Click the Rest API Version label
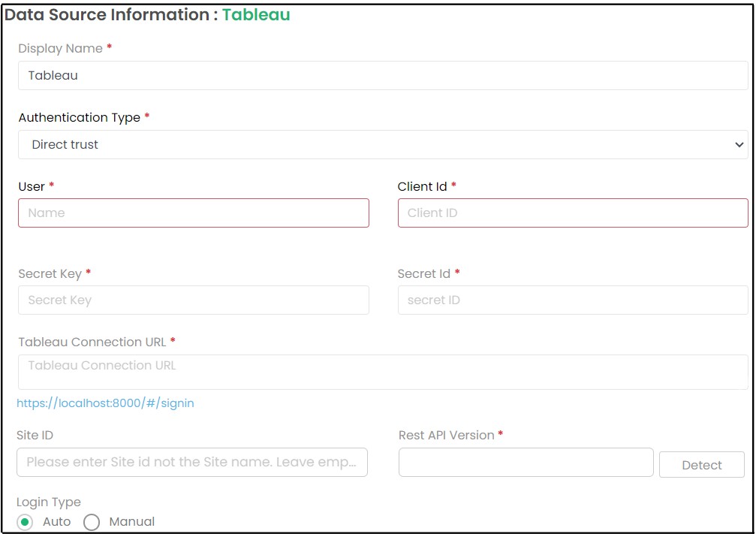Viewport: 756px width, 534px height. (446, 436)
